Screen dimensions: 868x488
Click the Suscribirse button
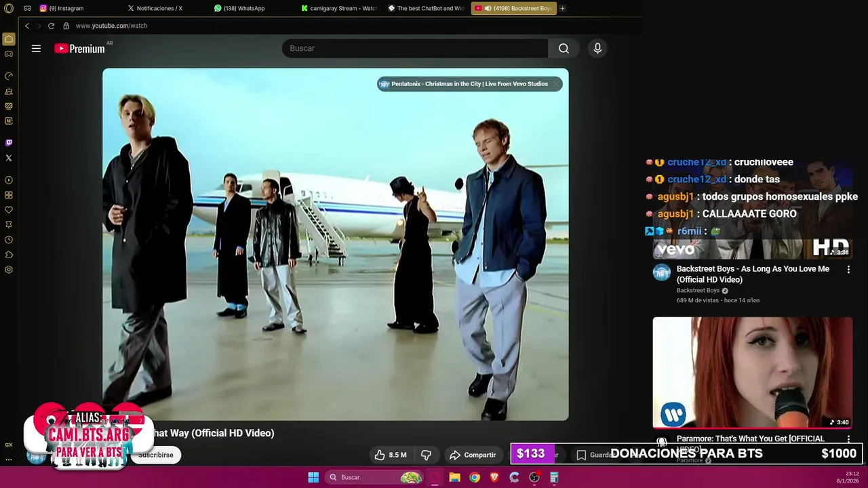156,455
